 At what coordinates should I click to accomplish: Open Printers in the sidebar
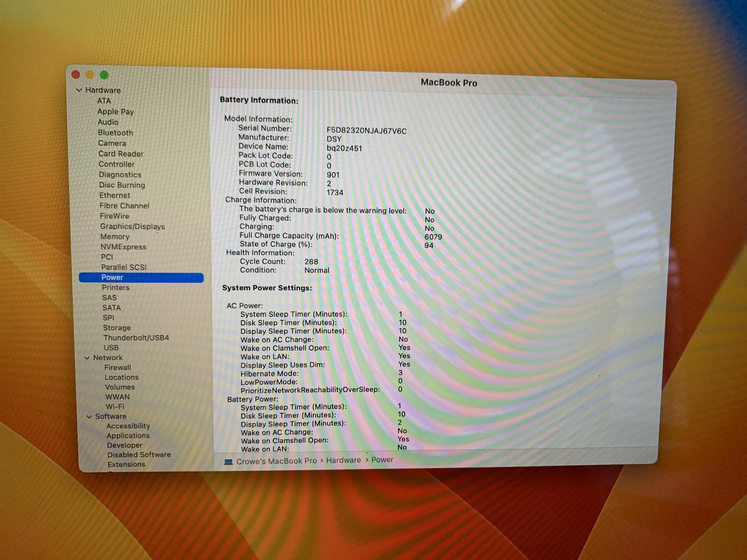point(116,288)
